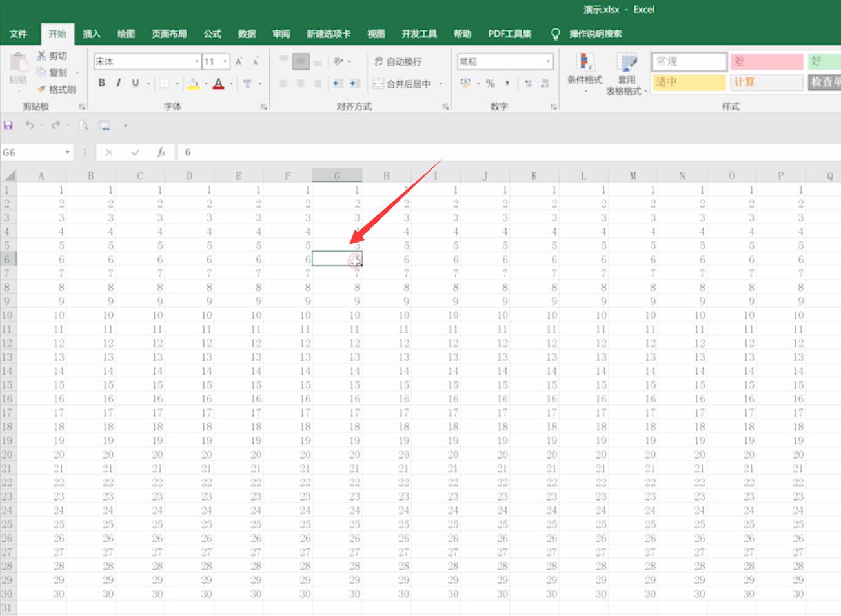841x616 pixels.
Task: Apply percent style (%) format
Action: 491,83
